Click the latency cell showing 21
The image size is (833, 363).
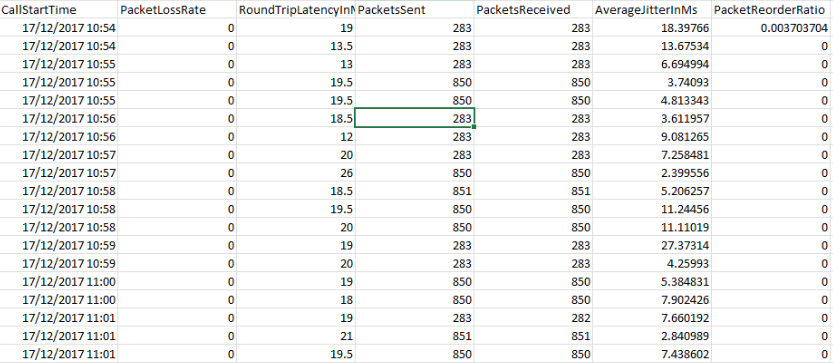tap(295, 335)
